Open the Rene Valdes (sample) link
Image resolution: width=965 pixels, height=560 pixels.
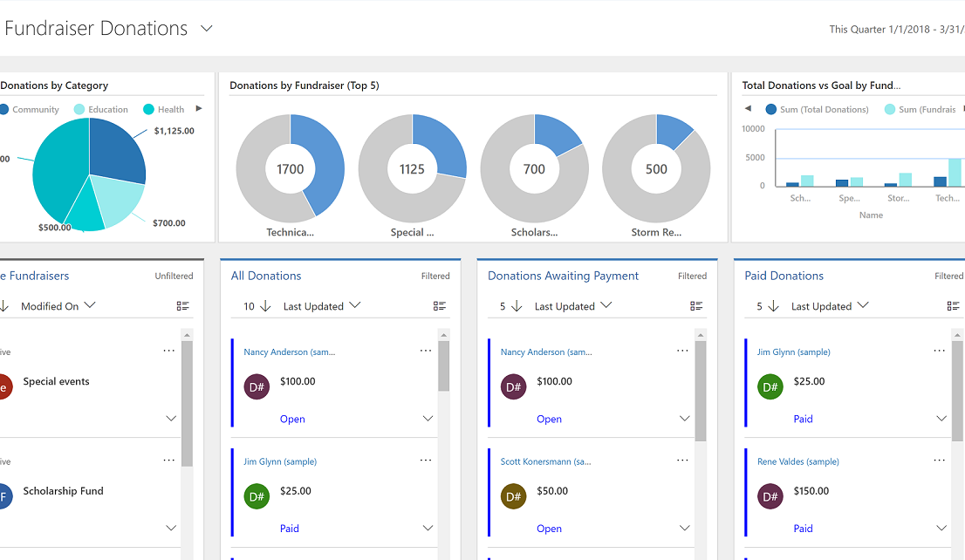(x=798, y=461)
